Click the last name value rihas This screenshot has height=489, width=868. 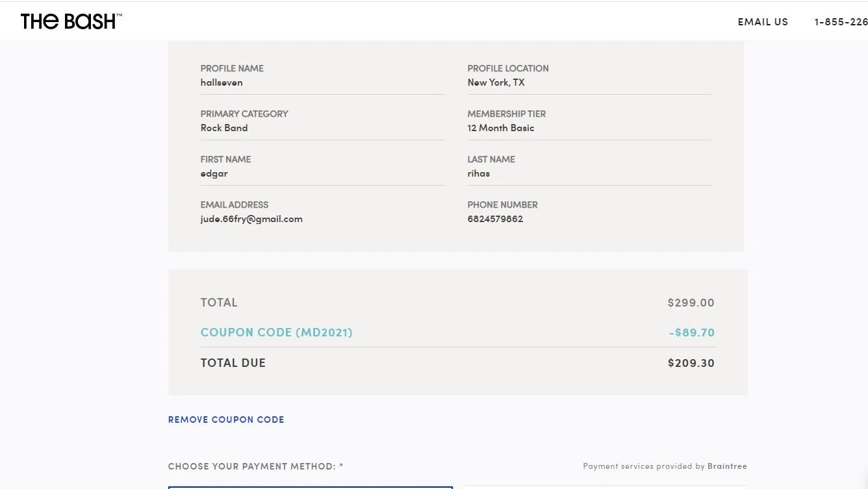(479, 173)
